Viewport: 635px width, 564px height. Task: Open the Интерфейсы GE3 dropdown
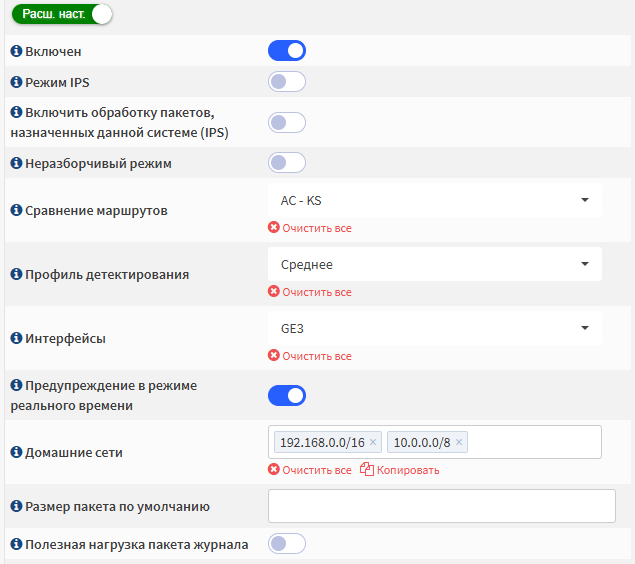click(x=435, y=328)
